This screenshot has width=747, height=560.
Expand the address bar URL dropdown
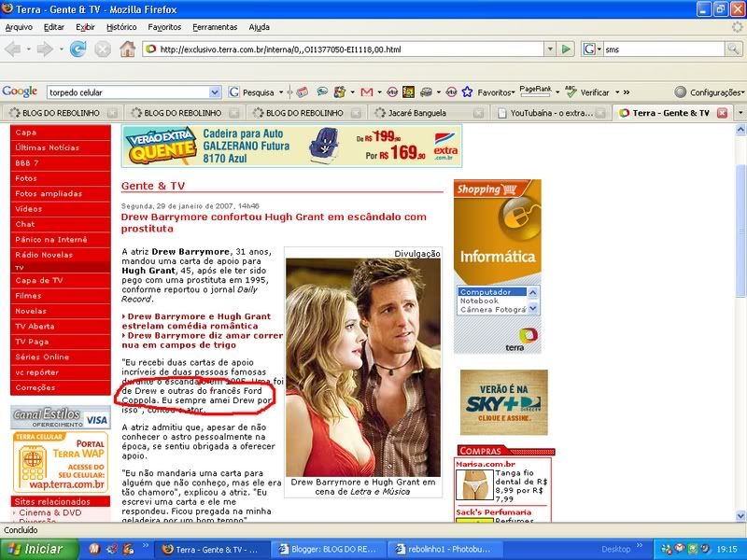549,49
